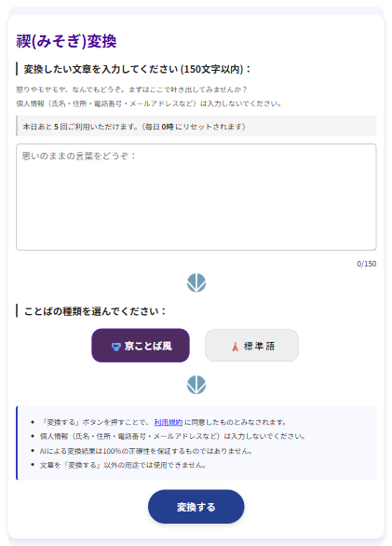Click the 個人情報 note under the heading
Screen dimensions: 392x546
click(149, 103)
